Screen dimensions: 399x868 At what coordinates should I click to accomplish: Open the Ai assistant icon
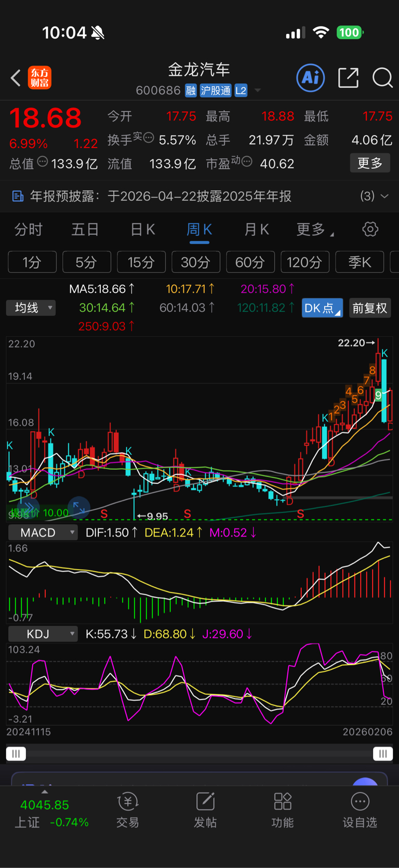(311, 78)
